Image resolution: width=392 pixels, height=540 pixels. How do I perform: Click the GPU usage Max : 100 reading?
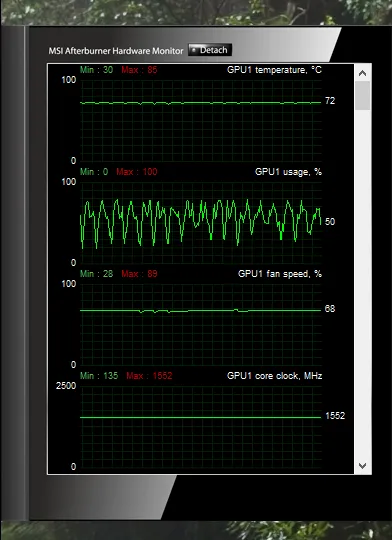click(x=137, y=172)
